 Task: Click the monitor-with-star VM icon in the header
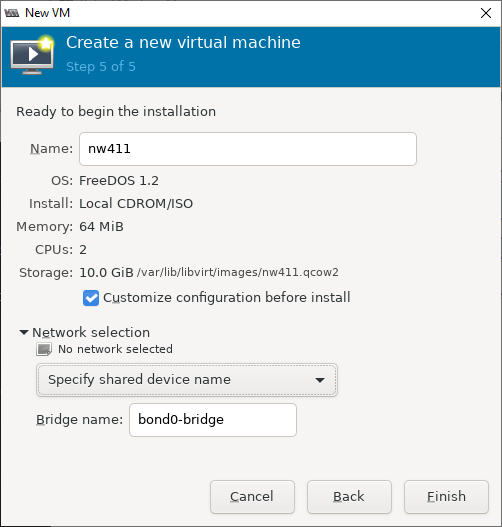32,54
